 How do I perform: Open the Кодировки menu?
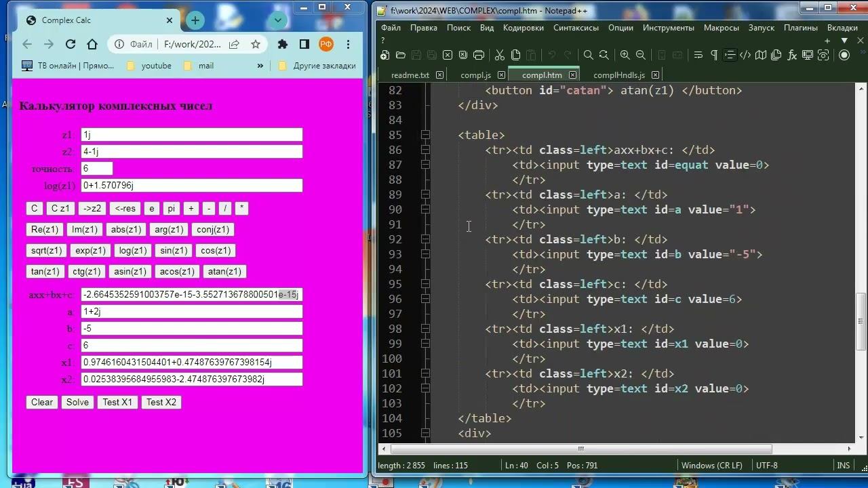point(524,28)
